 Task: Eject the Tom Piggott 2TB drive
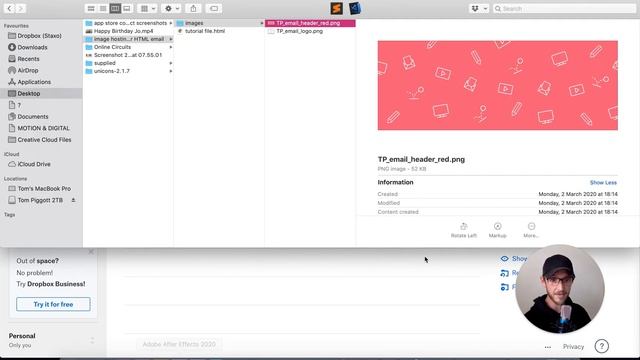tap(73, 200)
